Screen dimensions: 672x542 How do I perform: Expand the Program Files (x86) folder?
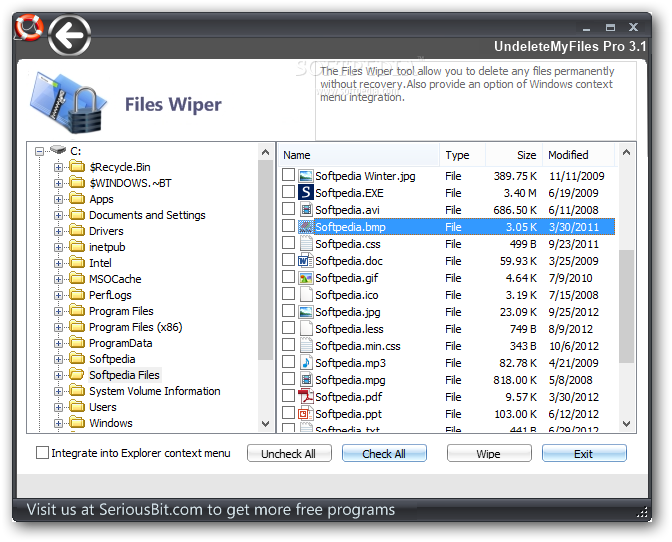[58, 327]
